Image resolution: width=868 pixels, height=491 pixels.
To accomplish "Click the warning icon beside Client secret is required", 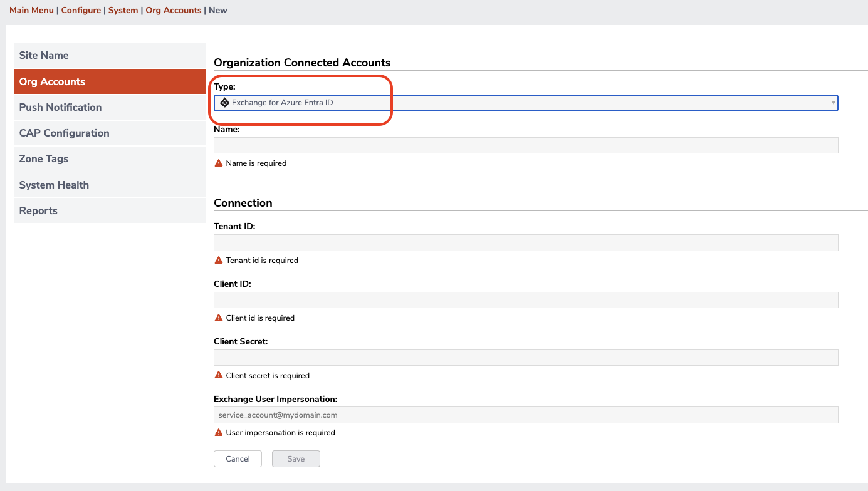I will 219,375.
